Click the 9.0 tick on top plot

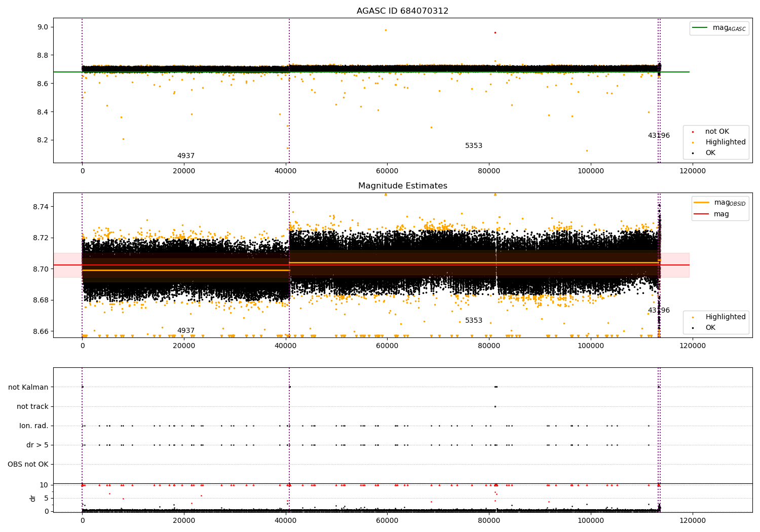pyautogui.click(x=42, y=27)
